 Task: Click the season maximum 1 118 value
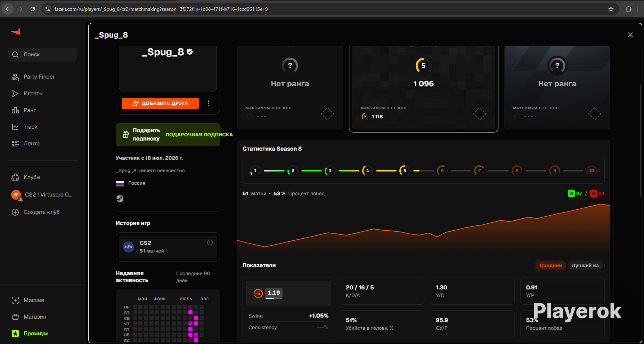(377, 117)
